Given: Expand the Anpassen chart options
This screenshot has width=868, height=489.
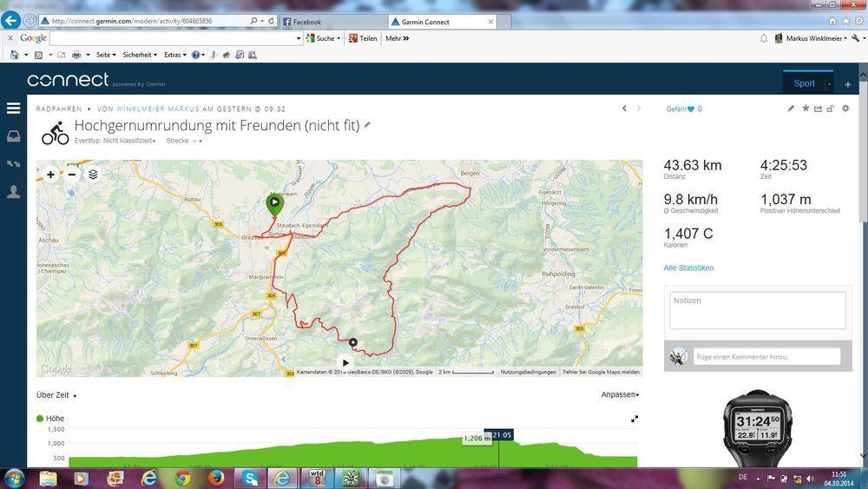Looking at the screenshot, I should tap(620, 395).
